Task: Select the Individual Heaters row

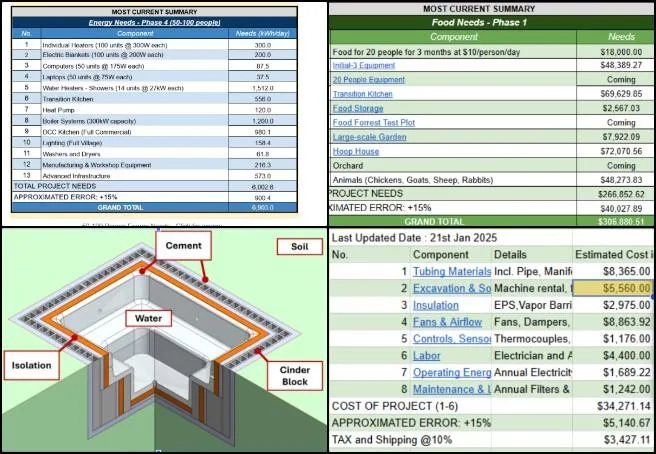Action: (x=155, y=44)
